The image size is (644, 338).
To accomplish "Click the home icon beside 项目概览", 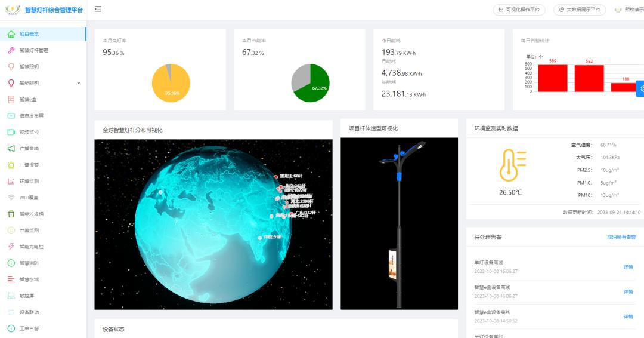I will coord(11,34).
